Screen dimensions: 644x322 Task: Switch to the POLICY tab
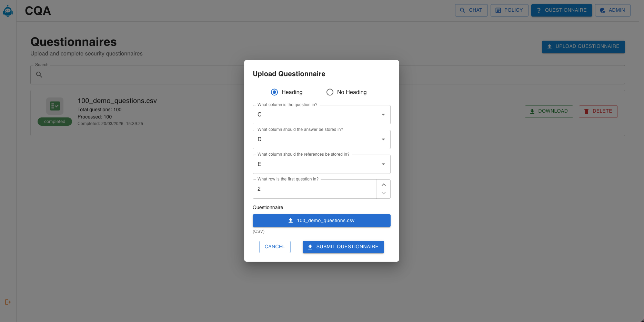(509, 10)
